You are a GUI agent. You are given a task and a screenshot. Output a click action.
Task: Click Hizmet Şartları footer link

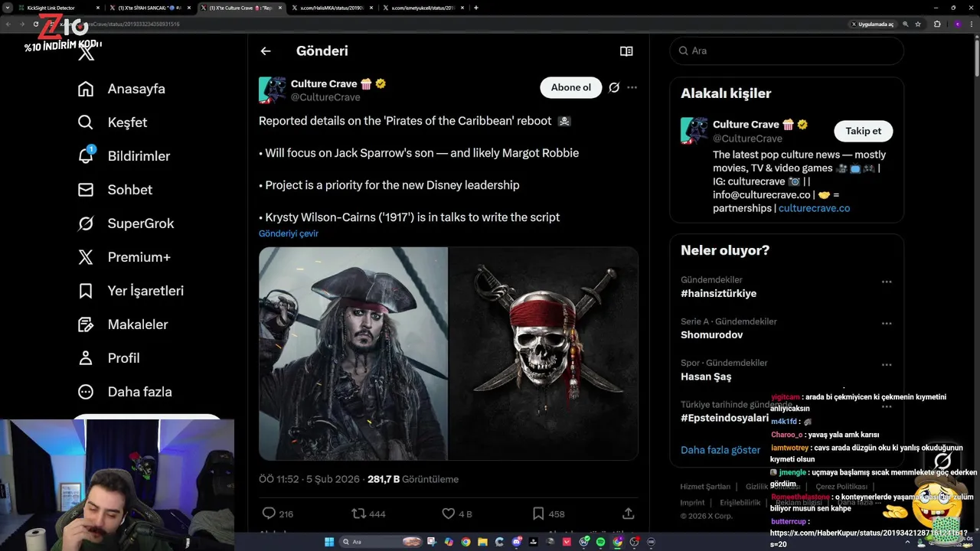[x=705, y=487]
